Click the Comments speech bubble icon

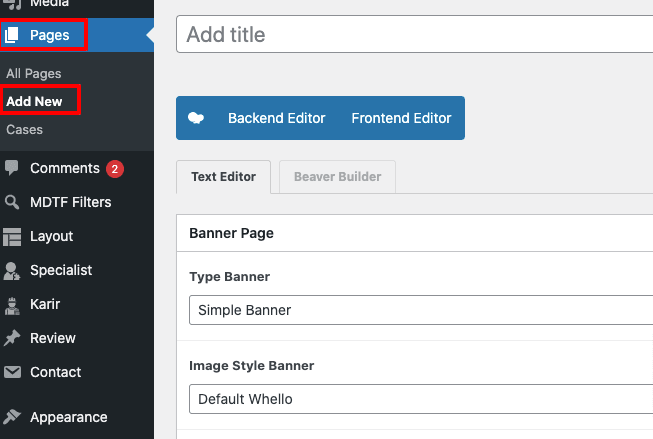[x=13, y=168]
